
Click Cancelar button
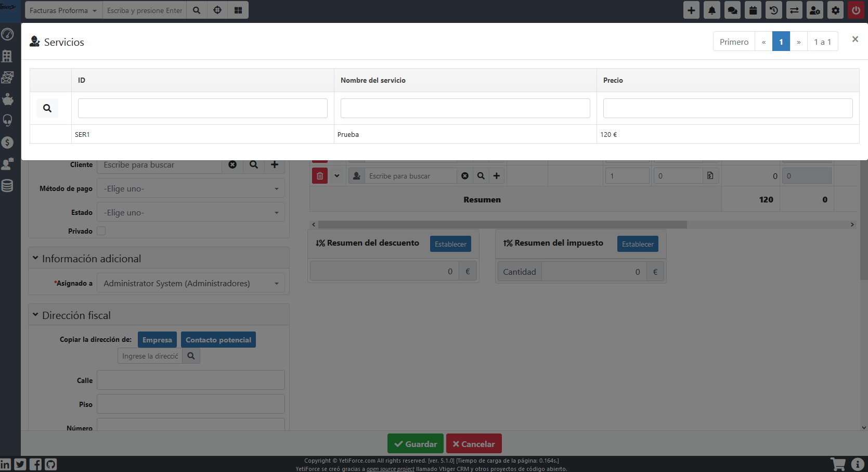[474, 444]
